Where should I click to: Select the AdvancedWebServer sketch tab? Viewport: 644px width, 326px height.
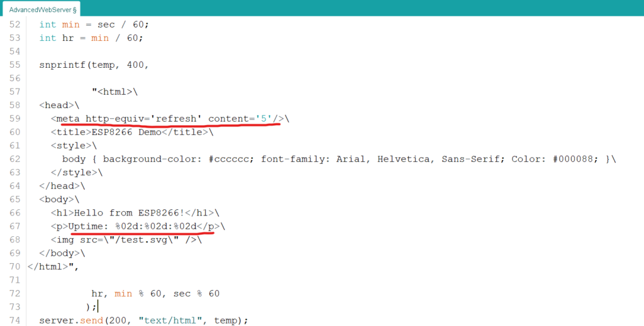pos(41,9)
